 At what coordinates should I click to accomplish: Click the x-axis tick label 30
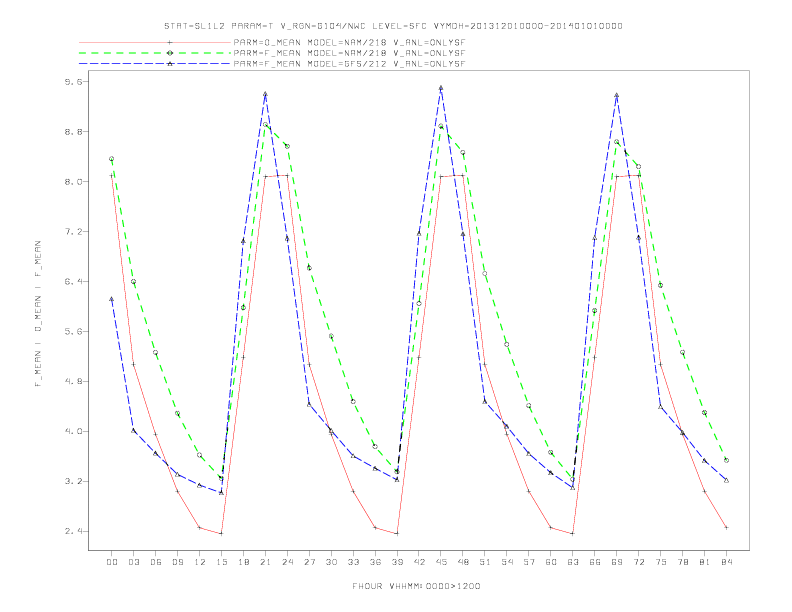pyautogui.click(x=331, y=562)
